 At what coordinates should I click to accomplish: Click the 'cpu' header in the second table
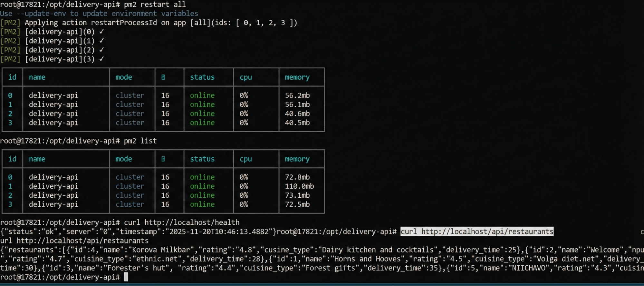click(245, 159)
